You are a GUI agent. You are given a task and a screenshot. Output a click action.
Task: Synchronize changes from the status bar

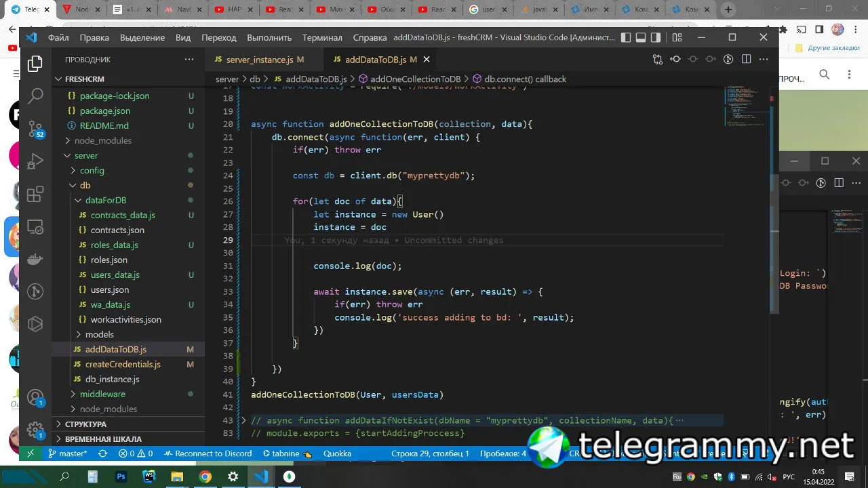[102, 453]
